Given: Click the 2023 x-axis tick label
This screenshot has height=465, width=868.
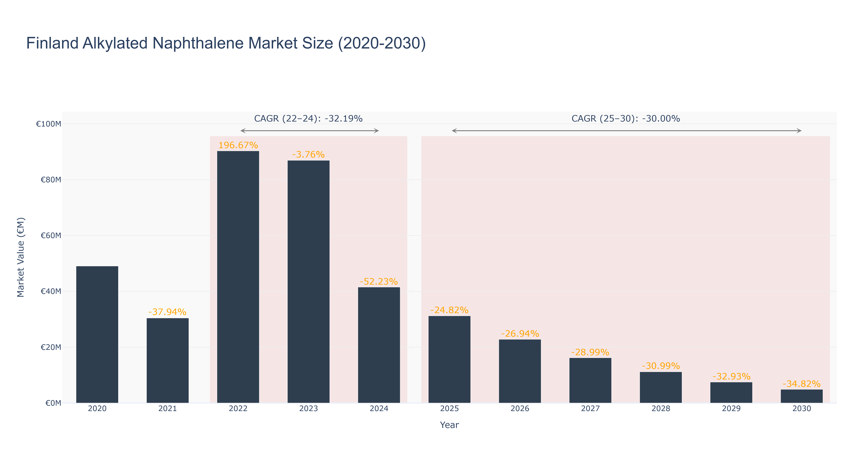Looking at the screenshot, I should 308,409.
